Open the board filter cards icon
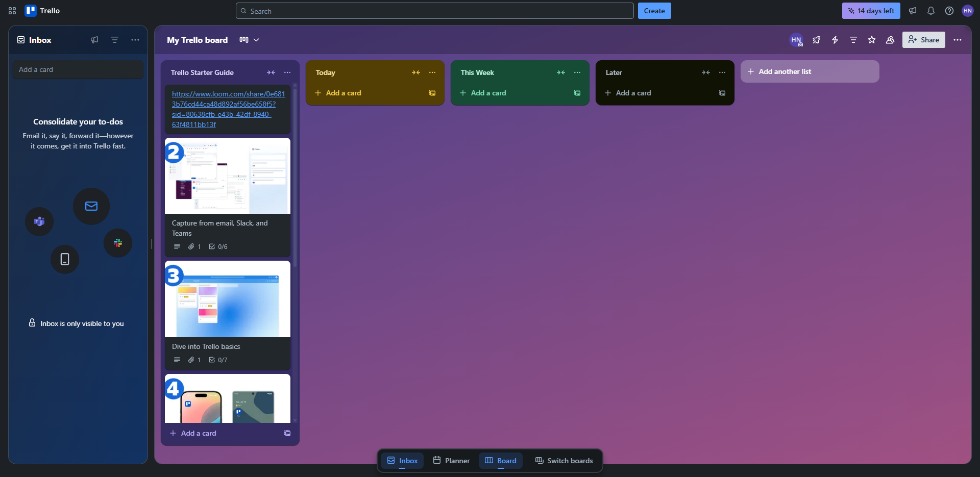 click(853, 40)
